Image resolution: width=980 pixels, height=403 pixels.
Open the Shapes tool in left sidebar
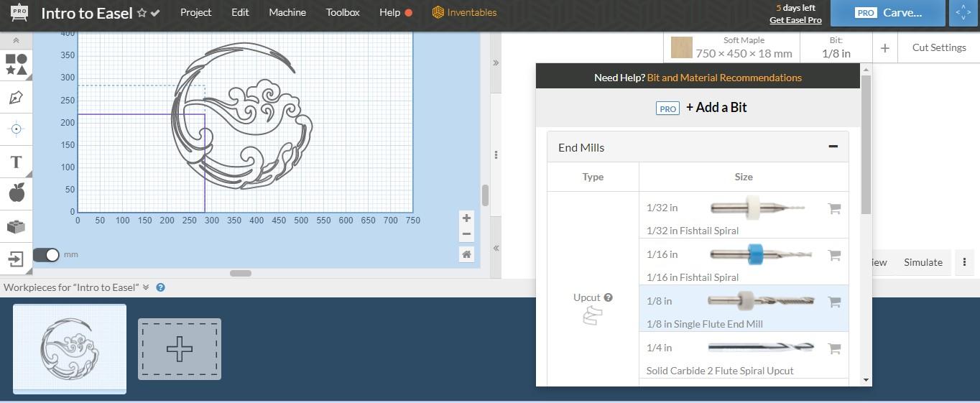(17, 64)
